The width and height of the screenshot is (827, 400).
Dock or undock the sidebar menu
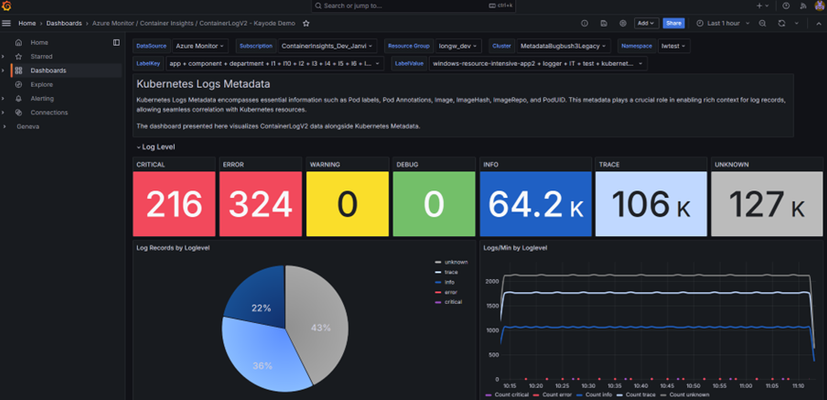coord(117,42)
